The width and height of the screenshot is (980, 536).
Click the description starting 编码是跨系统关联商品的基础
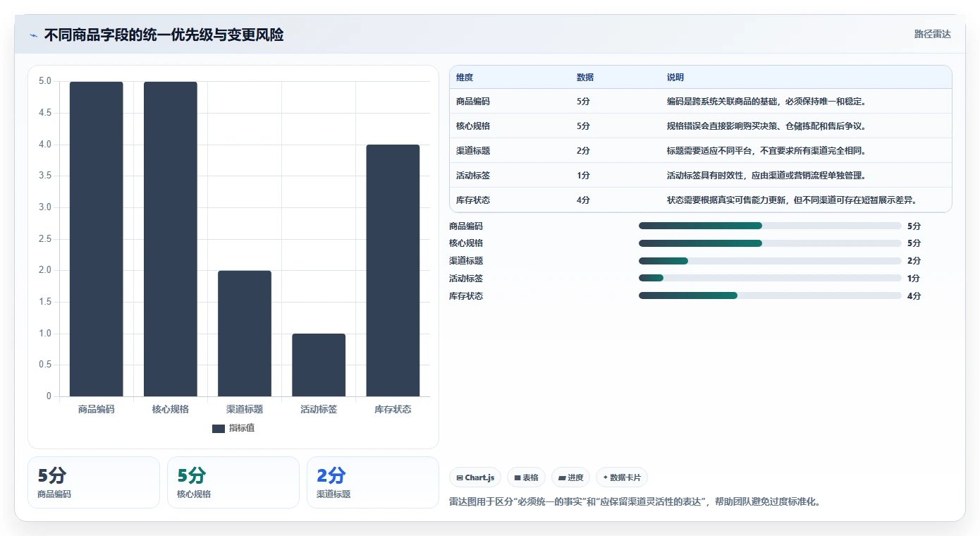[766, 102]
